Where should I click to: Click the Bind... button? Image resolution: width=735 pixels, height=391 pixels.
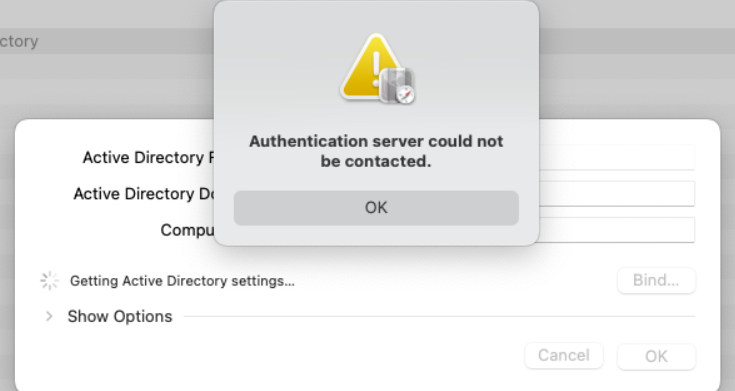pos(656,280)
